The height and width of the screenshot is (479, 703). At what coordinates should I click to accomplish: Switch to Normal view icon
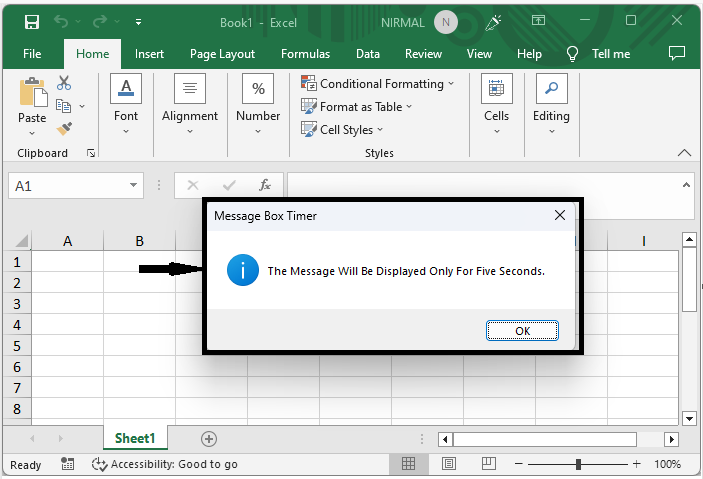tap(408, 464)
